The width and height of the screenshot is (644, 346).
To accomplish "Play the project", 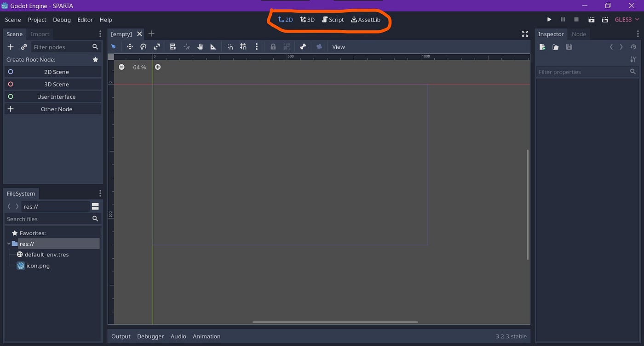I will pyautogui.click(x=549, y=20).
